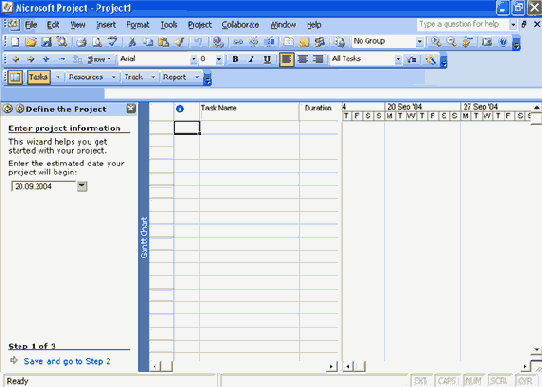
Task: Zoom in on the Gantt timescale
Action: (436, 42)
